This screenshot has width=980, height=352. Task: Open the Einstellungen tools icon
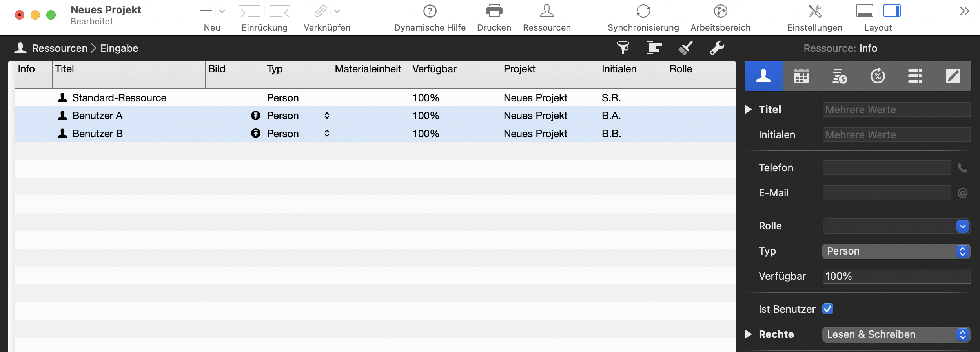(814, 11)
